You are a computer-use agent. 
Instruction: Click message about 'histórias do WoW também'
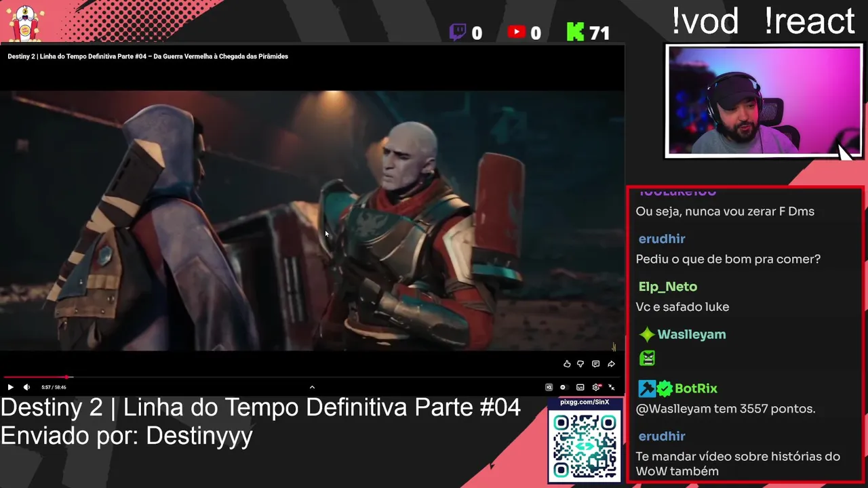click(738, 464)
